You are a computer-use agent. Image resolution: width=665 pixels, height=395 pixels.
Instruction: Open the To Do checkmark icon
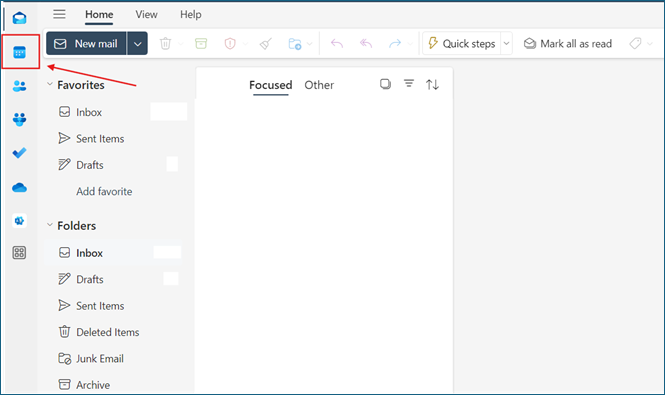coord(20,153)
